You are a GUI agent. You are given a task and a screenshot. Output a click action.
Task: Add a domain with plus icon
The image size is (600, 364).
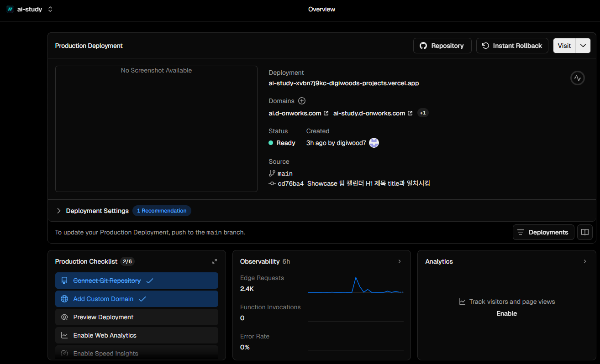pos(302,101)
